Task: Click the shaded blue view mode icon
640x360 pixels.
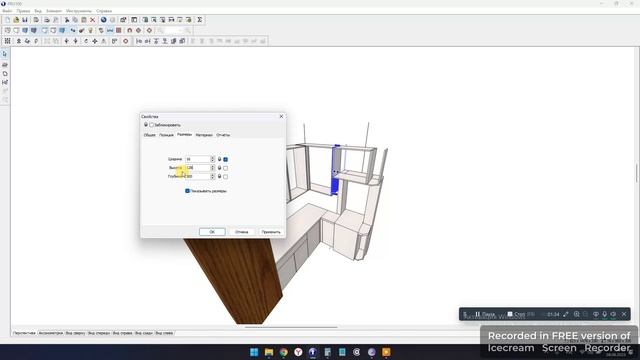Action: pyautogui.click(x=25, y=30)
